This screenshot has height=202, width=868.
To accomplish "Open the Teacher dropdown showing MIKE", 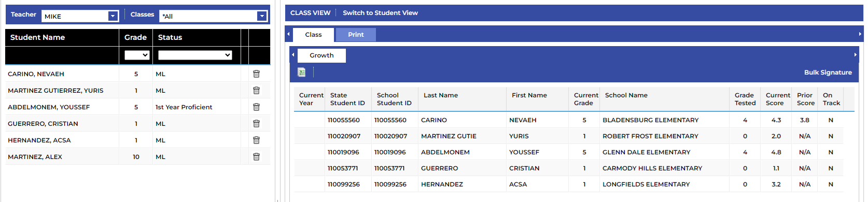I will (x=80, y=16).
